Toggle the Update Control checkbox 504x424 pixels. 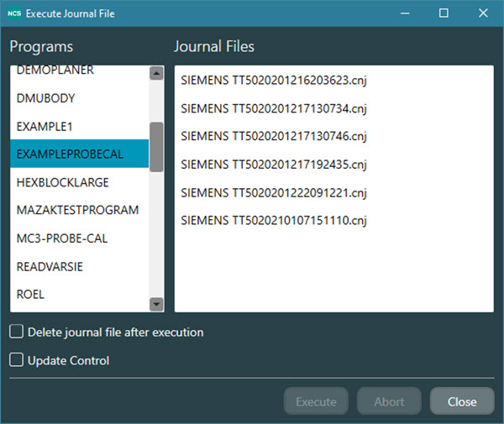(x=17, y=360)
